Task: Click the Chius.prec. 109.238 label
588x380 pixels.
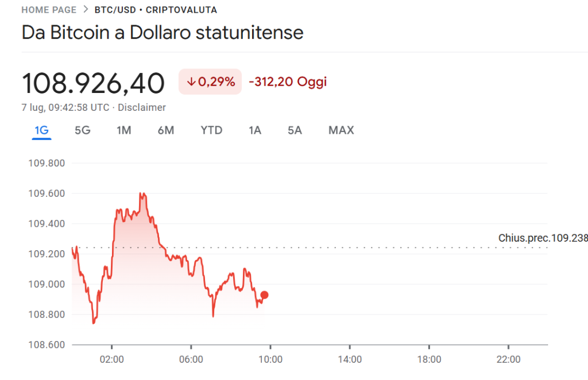Action: (x=543, y=238)
